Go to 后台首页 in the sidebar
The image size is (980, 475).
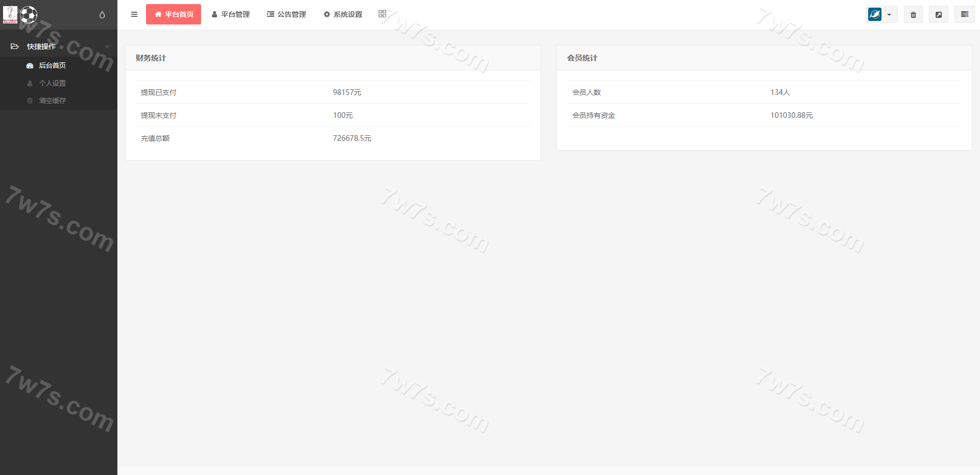coord(52,65)
